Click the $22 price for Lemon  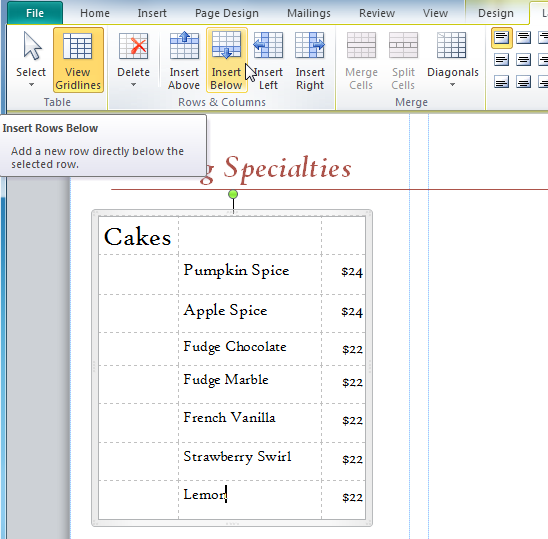point(352,497)
